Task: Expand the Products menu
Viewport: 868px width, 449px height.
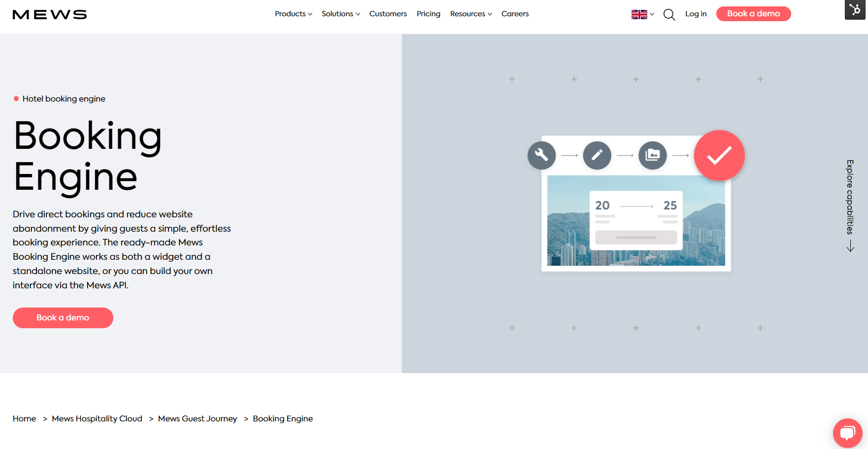Action: (x=294, y=14)
